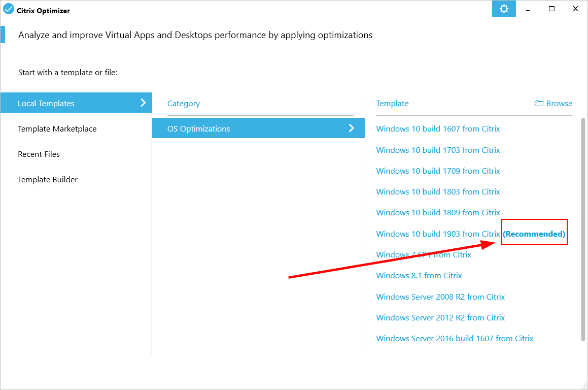The image size is (588, 390).
Task: Select the Template Marketplace menu item
Action: click(57, 129)
